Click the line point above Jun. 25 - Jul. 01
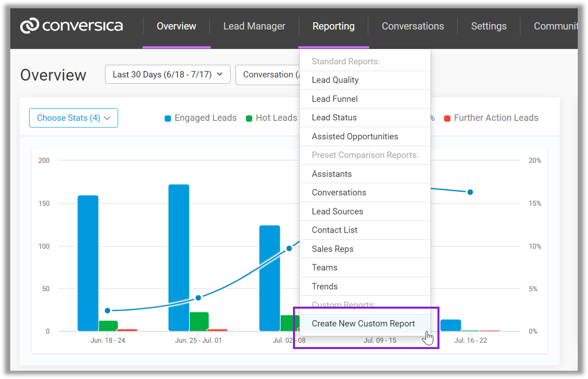 [198, 298]
